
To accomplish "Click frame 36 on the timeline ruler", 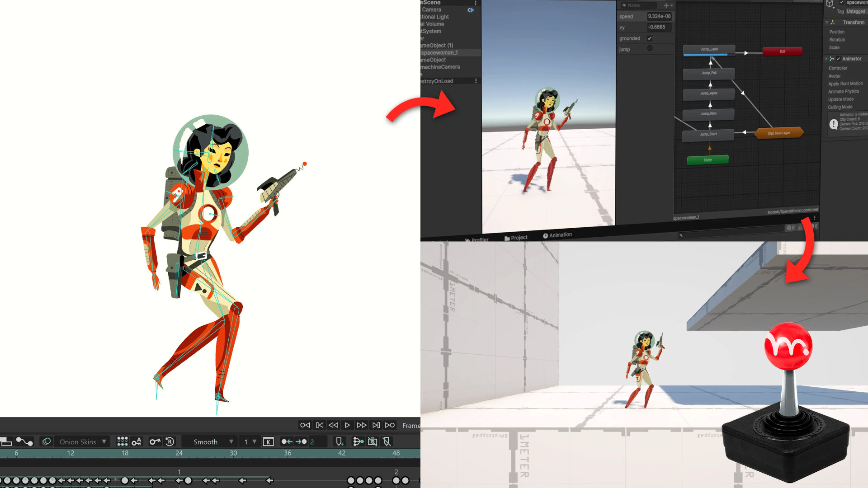I will (288, 453).
